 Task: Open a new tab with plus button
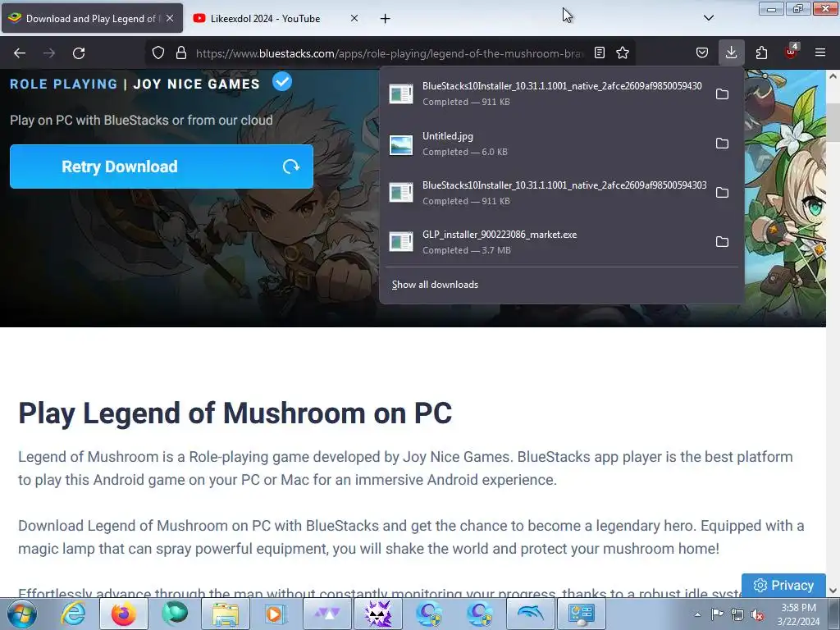coord(386,19)
